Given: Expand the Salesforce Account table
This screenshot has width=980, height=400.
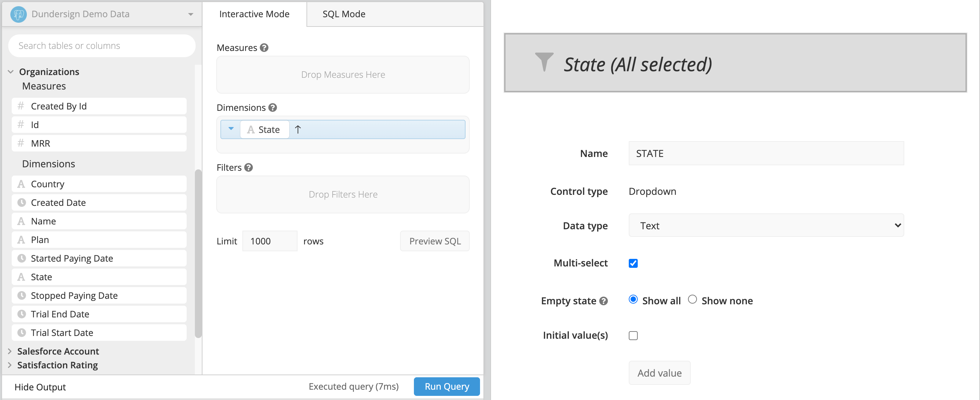Looking at the screenshot, I should (x=10, y=351).
